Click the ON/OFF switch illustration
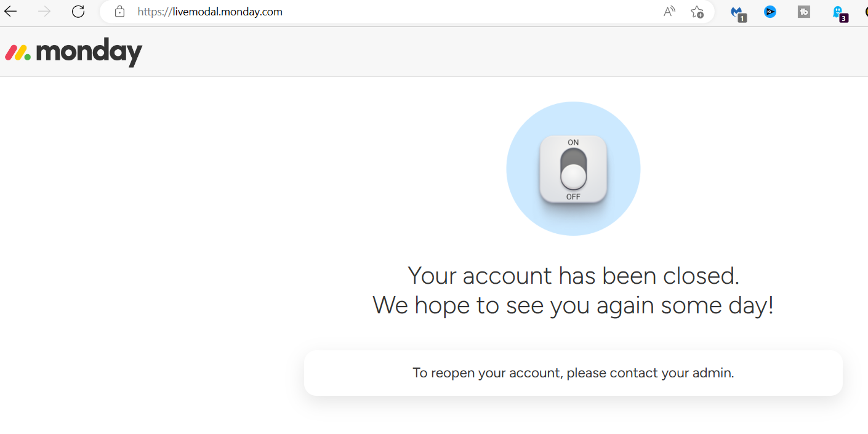Image resolution: width=868 pixels, height=434 pixels. click(x=573, y=169)
